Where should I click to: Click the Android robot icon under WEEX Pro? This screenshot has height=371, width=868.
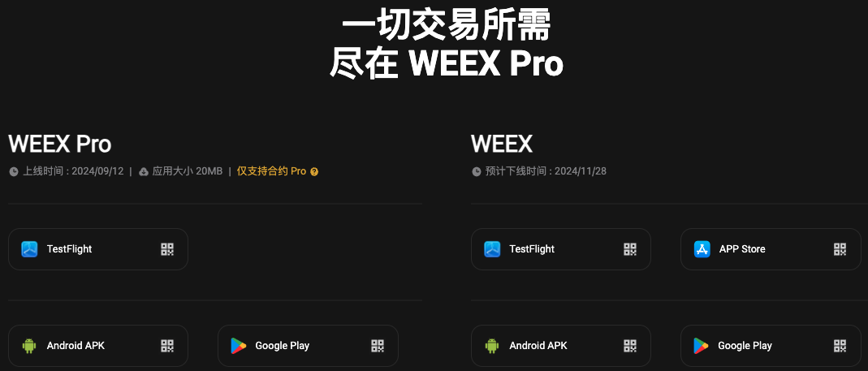click(x=29, y=346)
